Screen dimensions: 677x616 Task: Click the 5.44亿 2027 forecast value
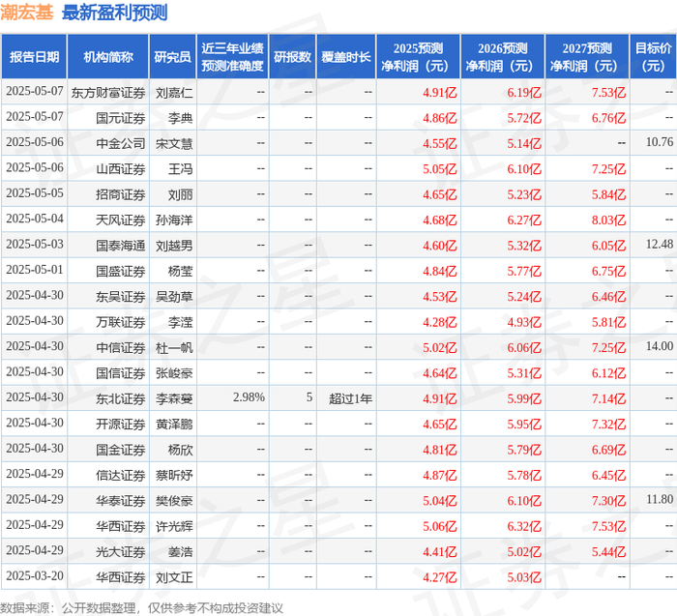pyautogui.click(x=608, y=551)
